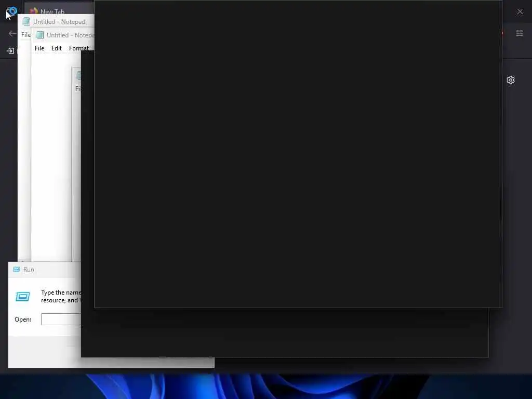Viewport: 532px width, 399px height.
Task: Open the Edit menu in the front Notepad
Action: (56, 48)
